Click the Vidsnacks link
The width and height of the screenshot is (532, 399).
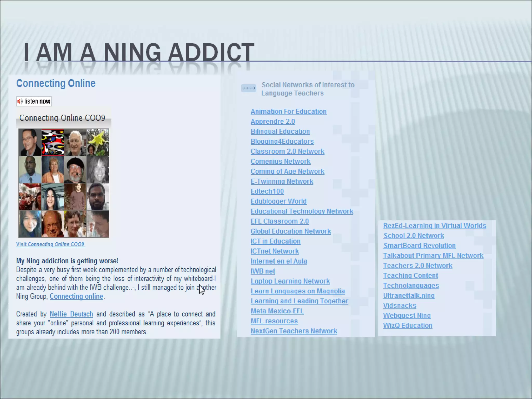[x=399, y=305]
